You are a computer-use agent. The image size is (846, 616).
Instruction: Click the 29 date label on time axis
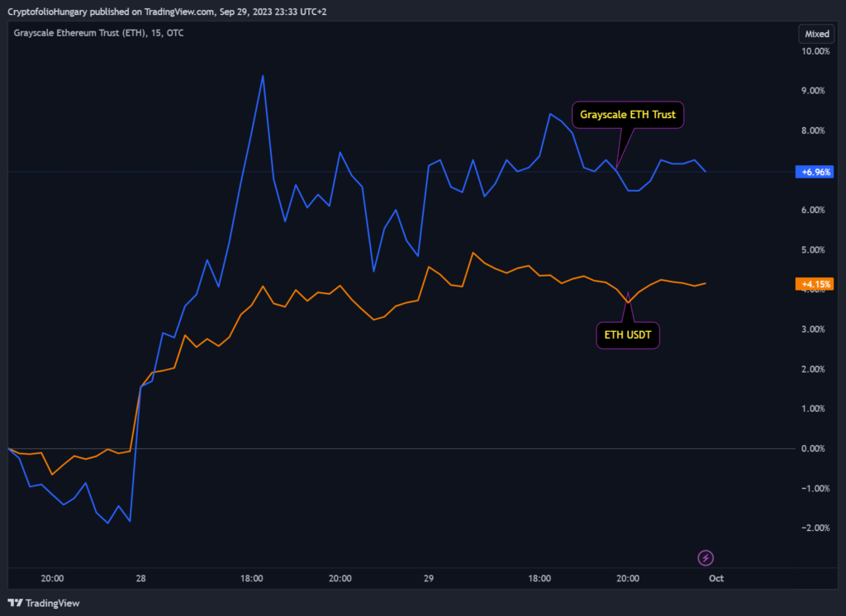point(429,578)
